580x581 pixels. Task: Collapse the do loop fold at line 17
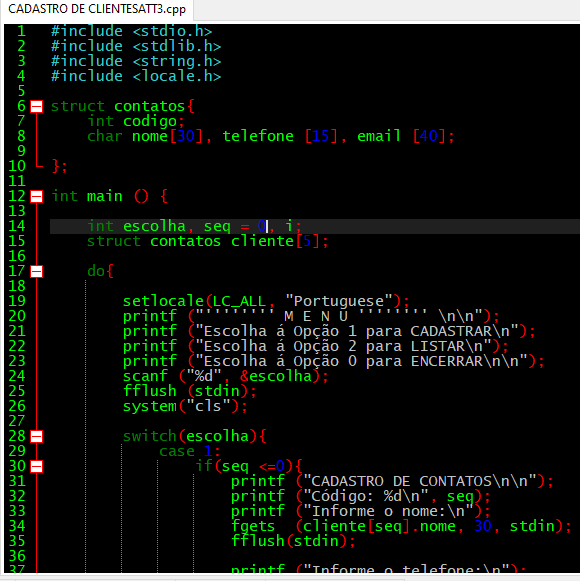tap(36, 272)
